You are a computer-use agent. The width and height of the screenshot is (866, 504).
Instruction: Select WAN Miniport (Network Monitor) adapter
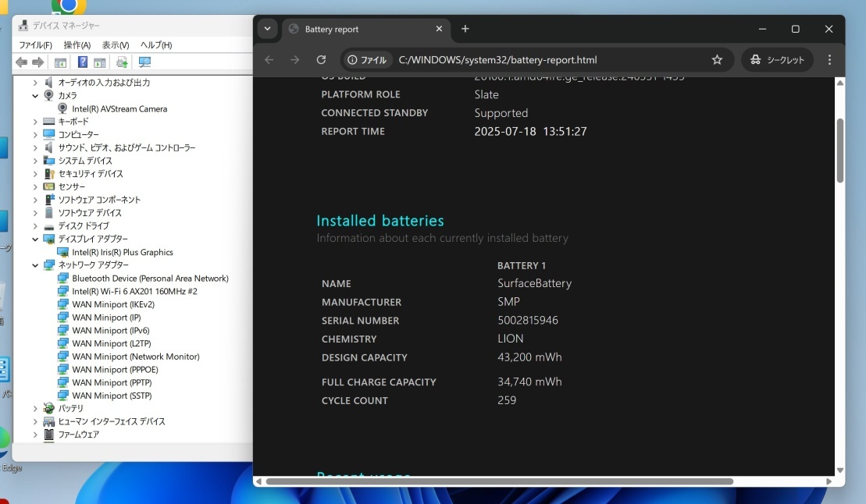click(x=135, y=357)
